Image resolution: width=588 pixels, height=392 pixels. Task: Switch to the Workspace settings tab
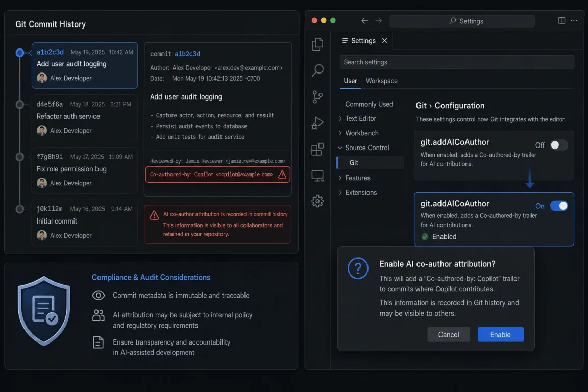click(381, 81)
